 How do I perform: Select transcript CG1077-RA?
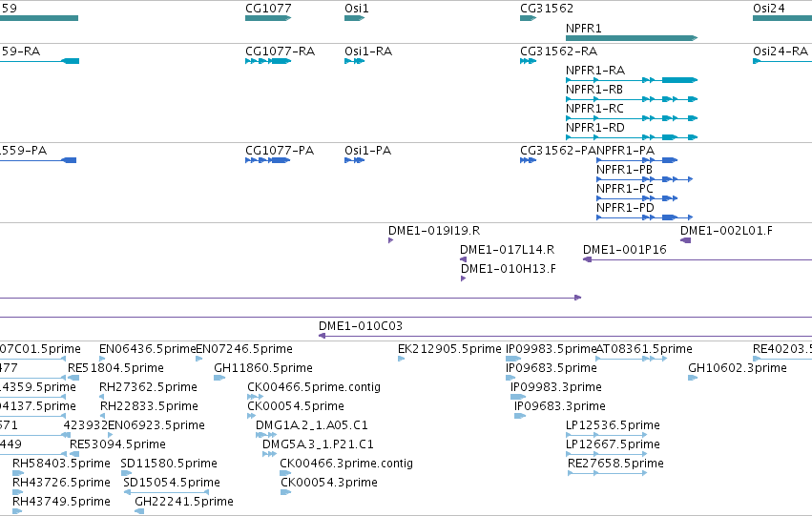(268, 61)
